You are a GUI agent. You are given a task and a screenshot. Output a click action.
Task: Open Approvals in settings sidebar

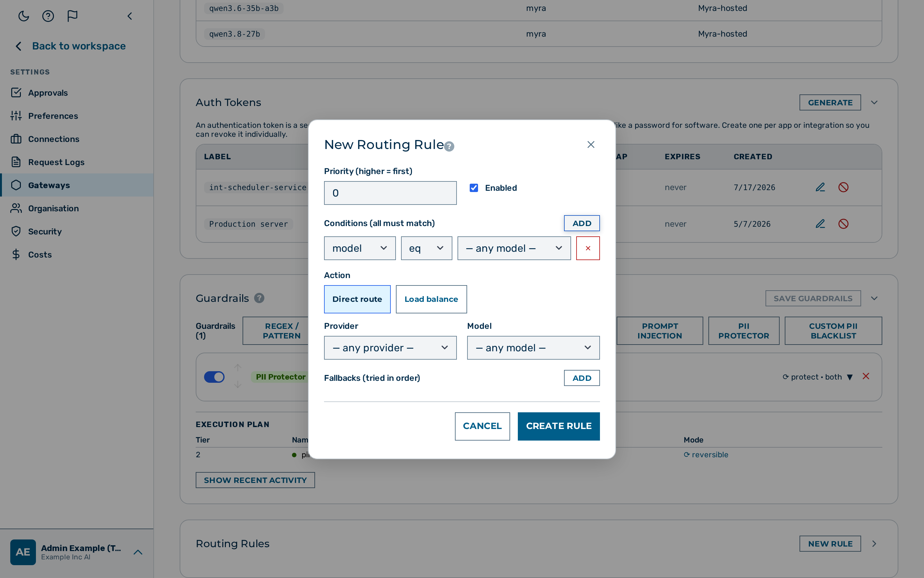pyautogui.click(x=77, y=92)
